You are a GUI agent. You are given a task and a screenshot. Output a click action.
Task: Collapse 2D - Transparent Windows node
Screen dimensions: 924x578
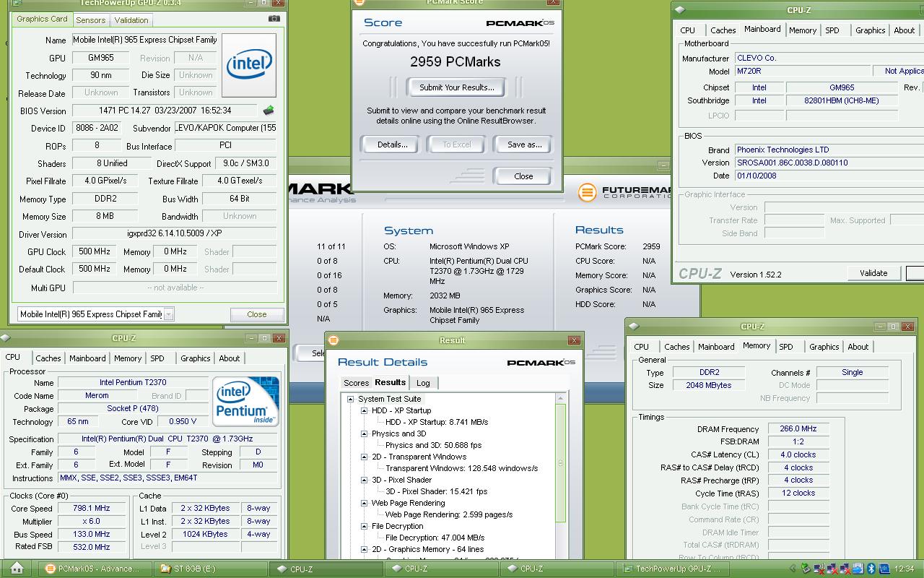(364, 457)
